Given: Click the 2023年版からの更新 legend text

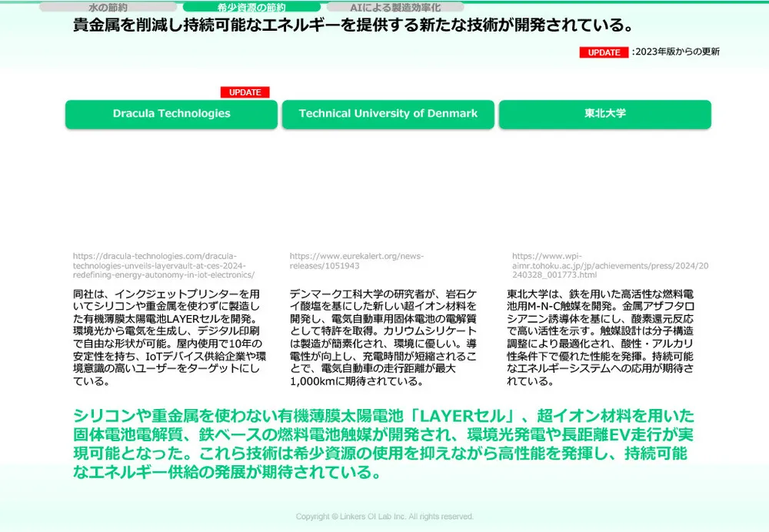Looking at the screenshot, I should (677, 52).
